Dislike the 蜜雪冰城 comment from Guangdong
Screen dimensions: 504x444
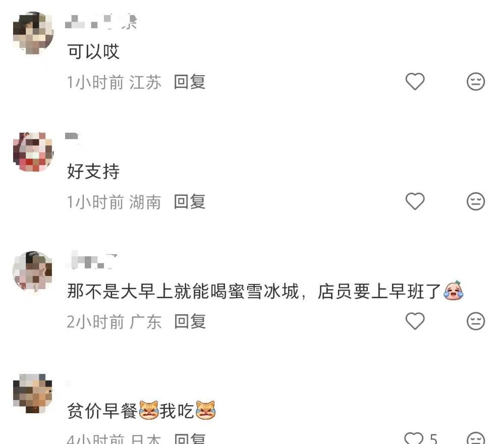click(x=476, y=321)
